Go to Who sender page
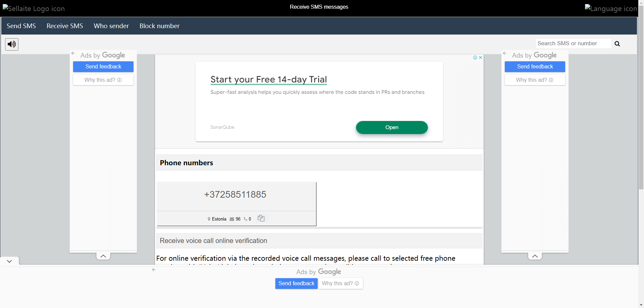The width and height of the screenshot is (644, 308). click(111, 26)
